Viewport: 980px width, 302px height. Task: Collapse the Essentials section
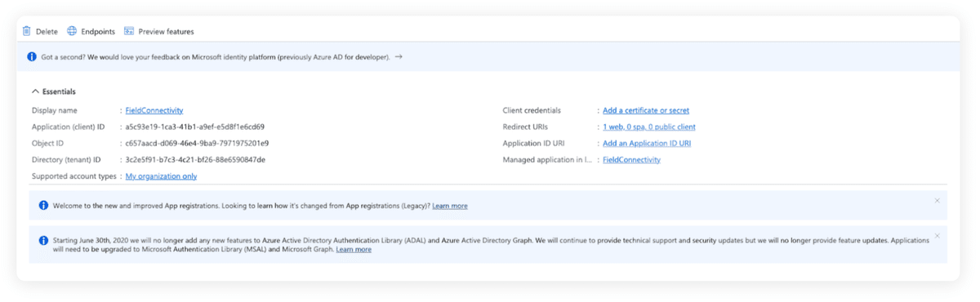36,91
